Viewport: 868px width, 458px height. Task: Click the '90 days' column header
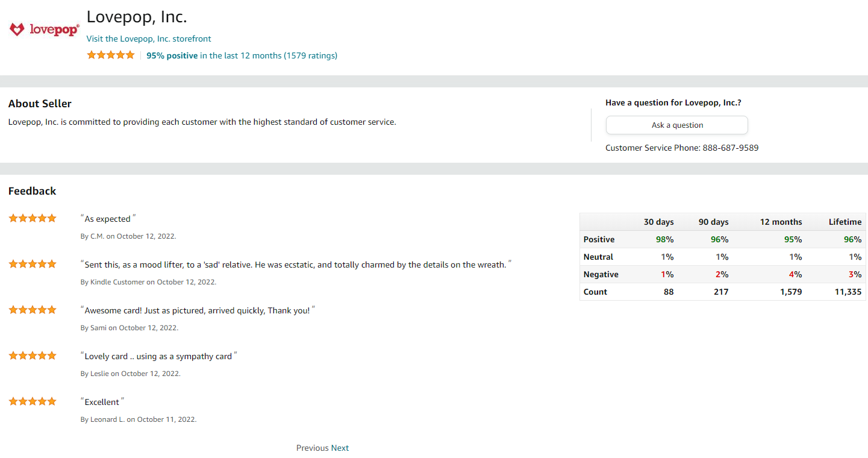pyautogui.click(x=713, y=222)
